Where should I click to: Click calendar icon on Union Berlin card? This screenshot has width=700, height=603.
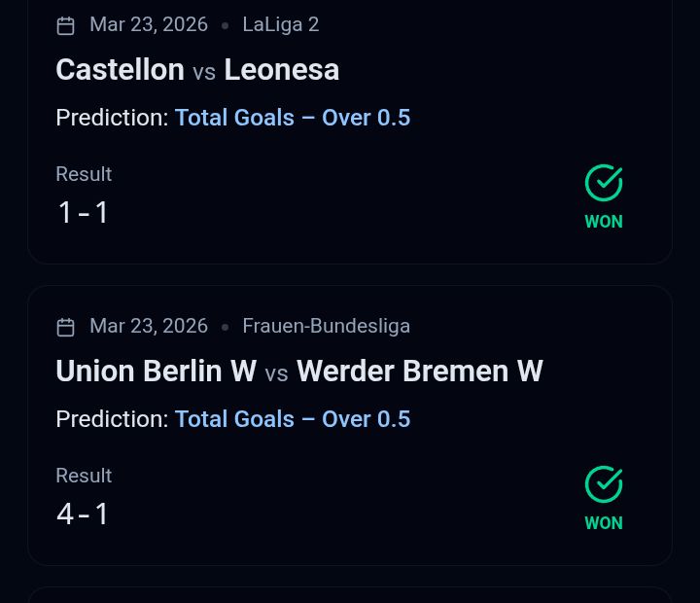coord(66,327)
